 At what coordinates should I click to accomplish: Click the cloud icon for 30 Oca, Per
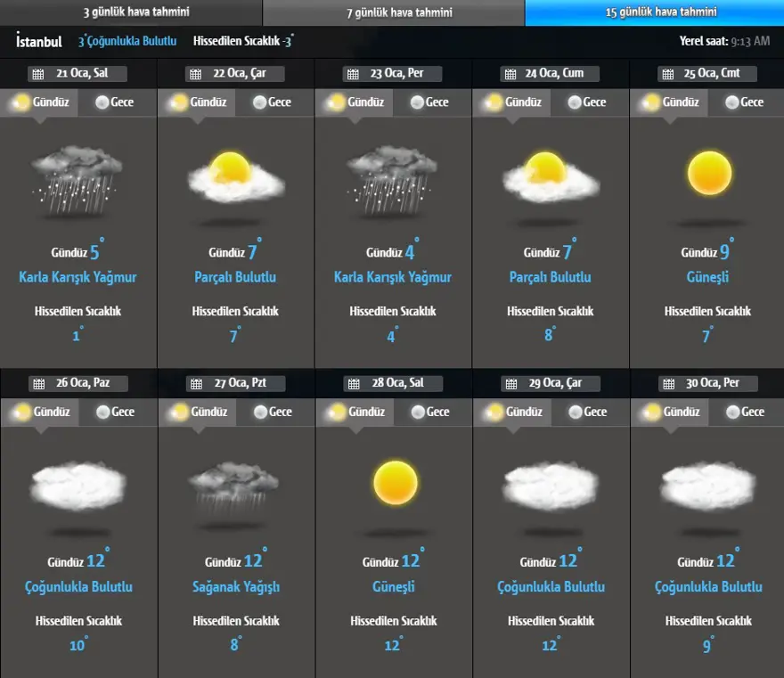coord(707,486)
